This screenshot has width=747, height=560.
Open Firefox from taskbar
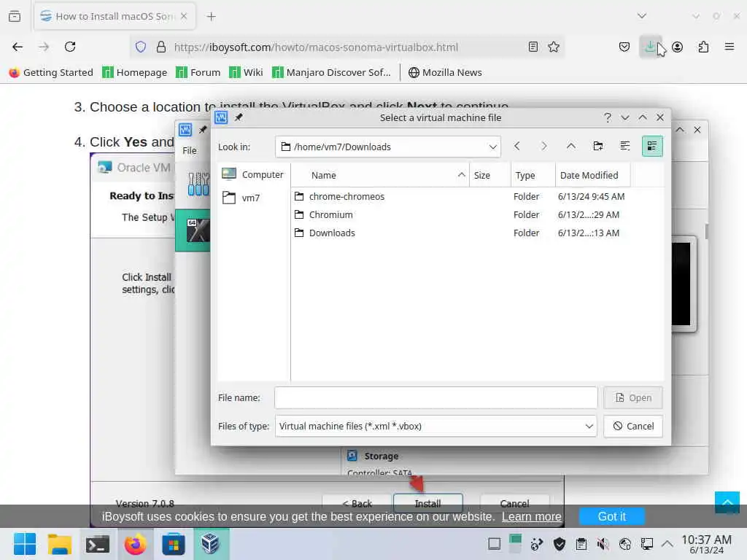[x=135, y=544]
